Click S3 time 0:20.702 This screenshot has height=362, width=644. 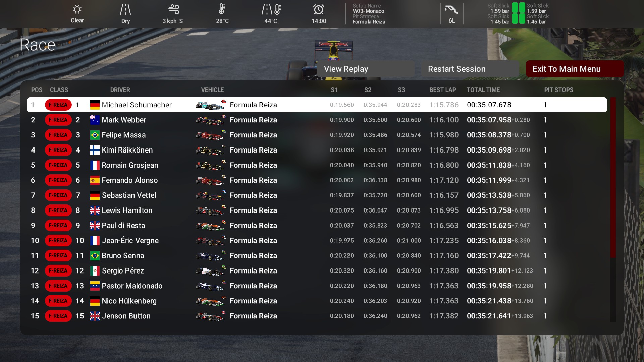click(x=409, y=226)
